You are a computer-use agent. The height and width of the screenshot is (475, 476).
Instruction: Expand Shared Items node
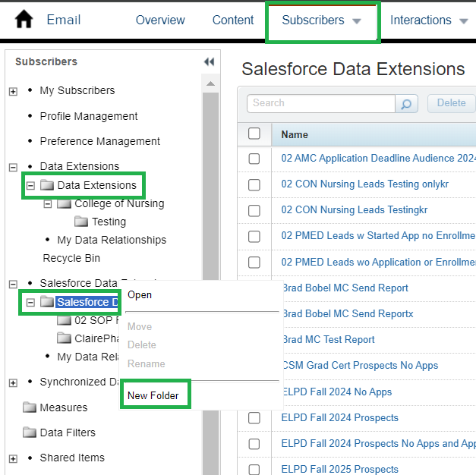click(13, 458)
